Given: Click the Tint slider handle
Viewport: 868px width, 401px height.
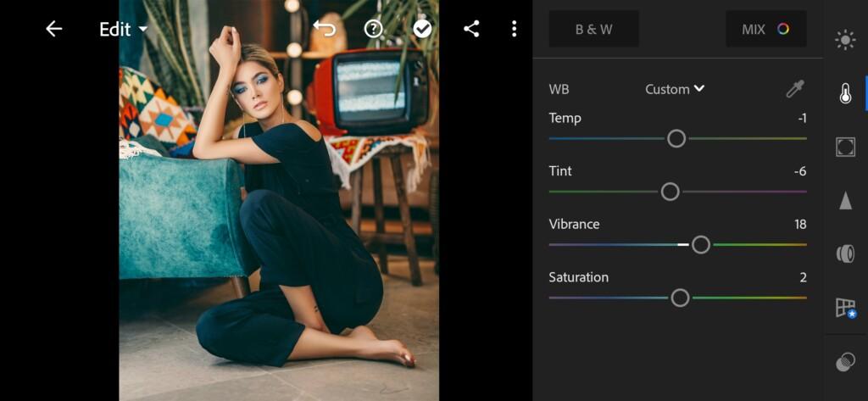Looking at the screenshot, I should tap(670, 192).
